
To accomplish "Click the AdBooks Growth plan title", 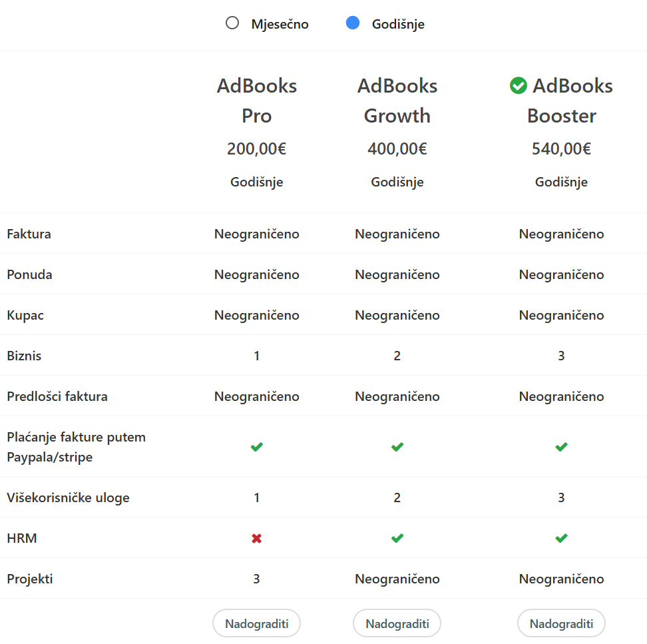I will (x=397, y=101).
